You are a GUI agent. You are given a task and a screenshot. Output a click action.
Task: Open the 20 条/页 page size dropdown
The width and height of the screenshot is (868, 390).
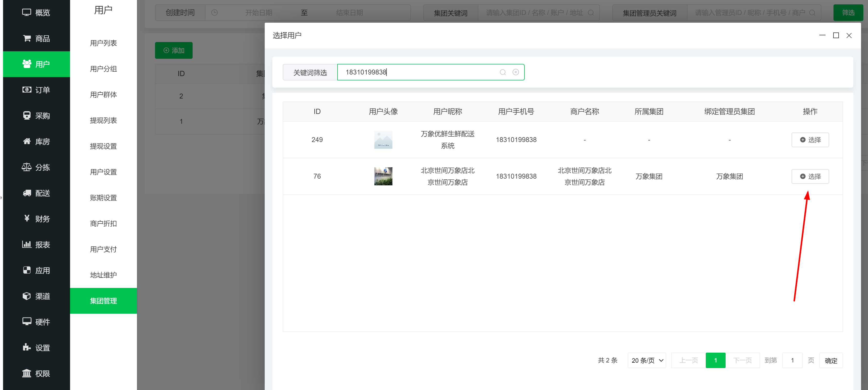(647, 361)
